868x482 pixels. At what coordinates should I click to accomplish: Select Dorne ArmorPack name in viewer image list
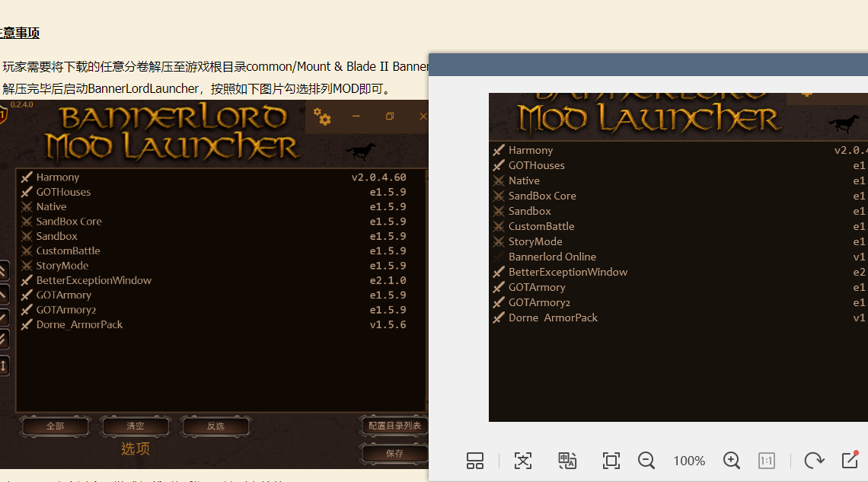553,318
